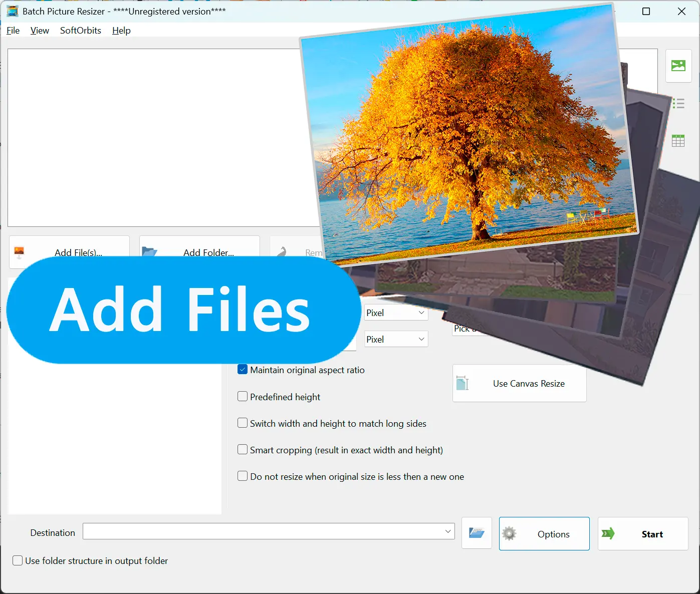700x594 pixels.
Task: Enable the Predefined height checkbox
Action: click(x=243, y=397)
